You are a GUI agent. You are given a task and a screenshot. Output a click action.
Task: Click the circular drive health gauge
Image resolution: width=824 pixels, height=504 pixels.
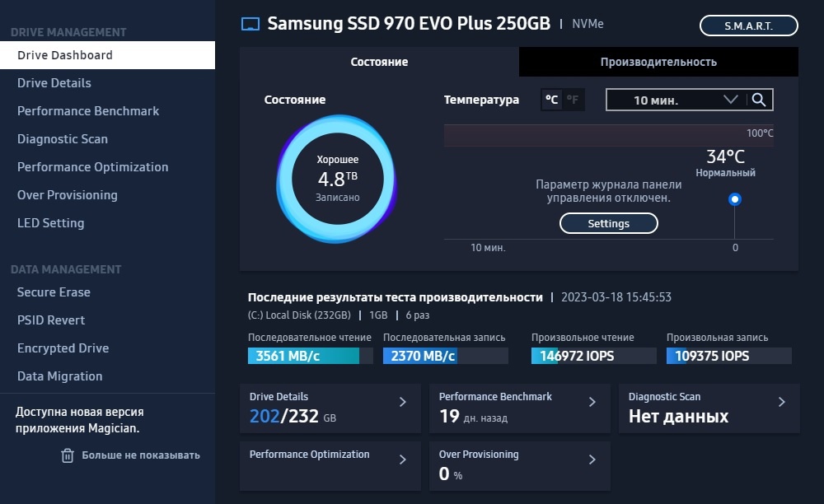click(x=337, y=179)
